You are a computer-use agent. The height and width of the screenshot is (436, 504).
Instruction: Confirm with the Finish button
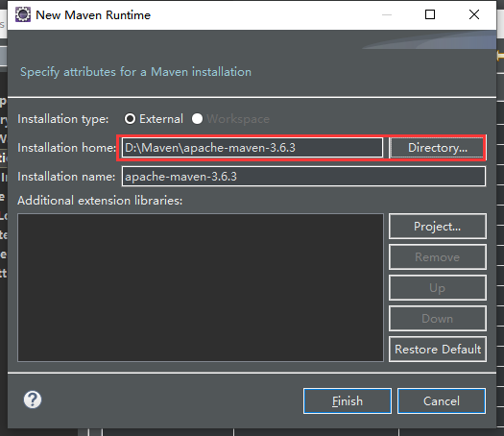point(348,401)
